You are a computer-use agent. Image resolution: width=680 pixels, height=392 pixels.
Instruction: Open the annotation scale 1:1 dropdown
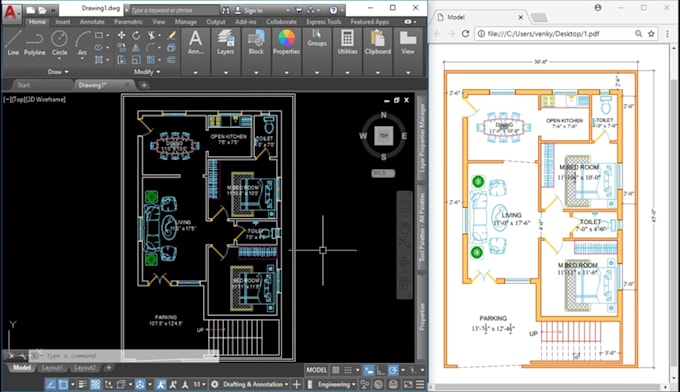click(x=199, y=384)
